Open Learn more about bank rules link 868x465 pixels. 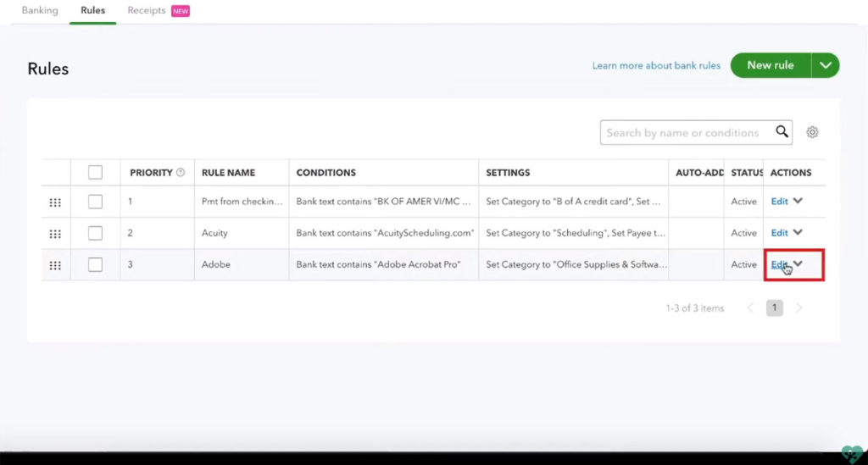(x=656, y=65)
